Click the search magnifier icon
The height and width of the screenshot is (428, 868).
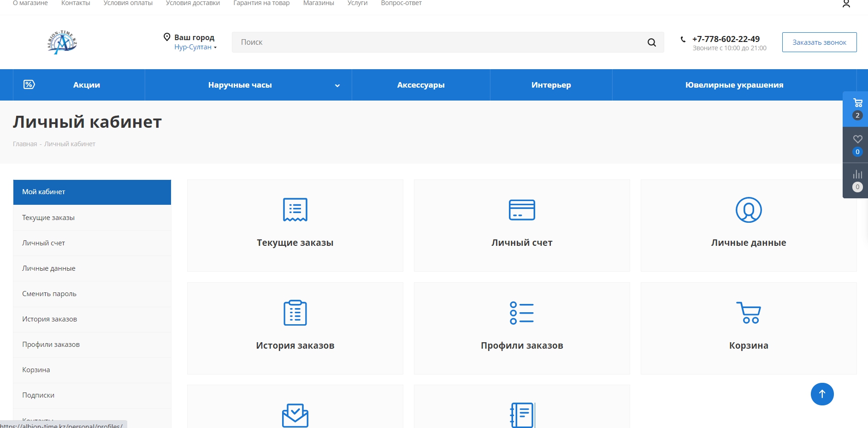point(651,42)
